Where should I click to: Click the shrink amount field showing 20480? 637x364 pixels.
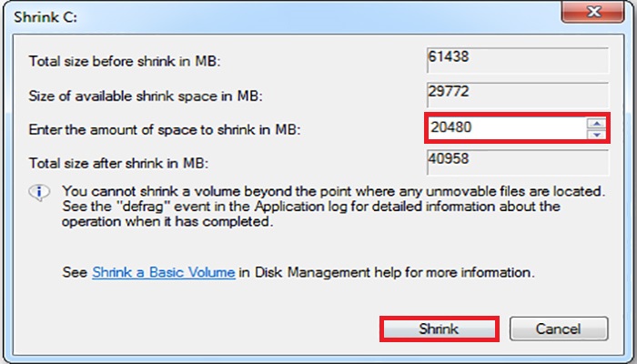505,129
